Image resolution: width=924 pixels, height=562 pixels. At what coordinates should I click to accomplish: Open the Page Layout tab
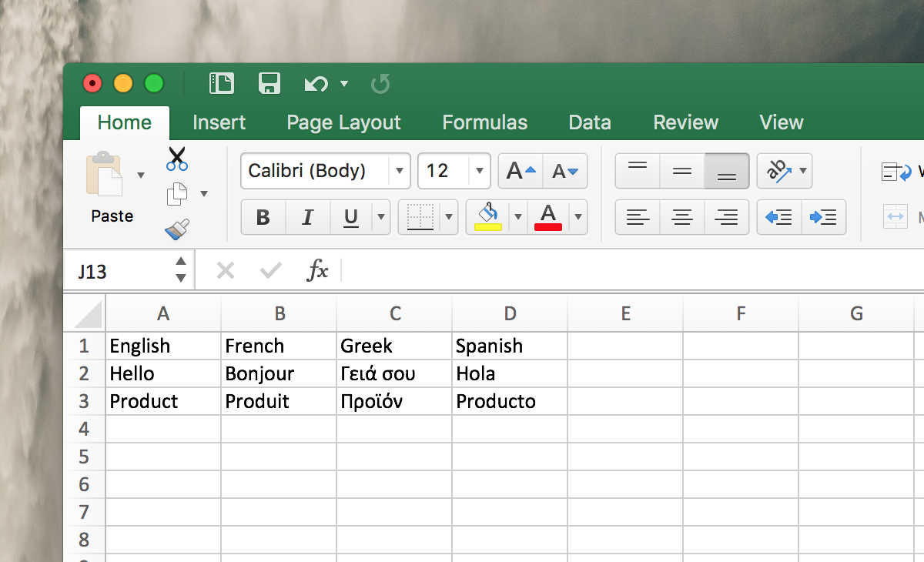[343, 122]
